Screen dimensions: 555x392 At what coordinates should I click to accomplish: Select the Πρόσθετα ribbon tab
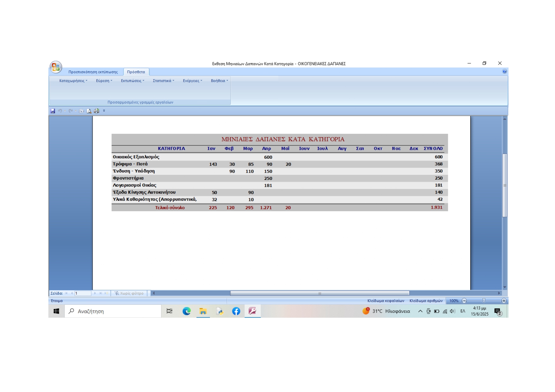(136, 72)
